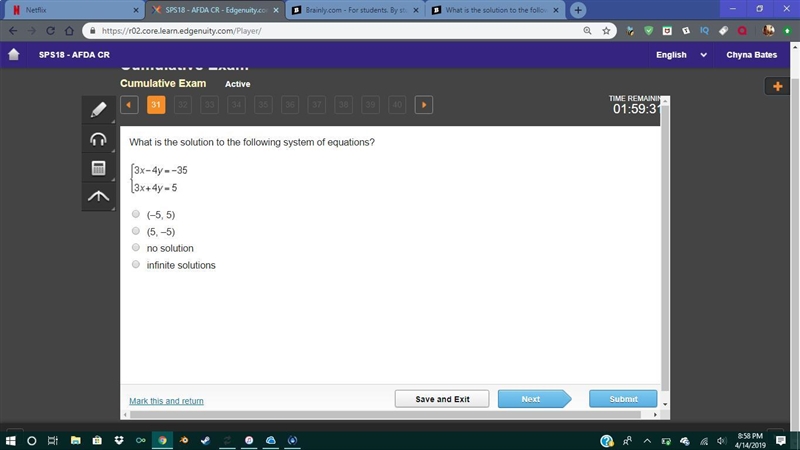Click the Honey bee extension icon

click(x=630, y=31)
